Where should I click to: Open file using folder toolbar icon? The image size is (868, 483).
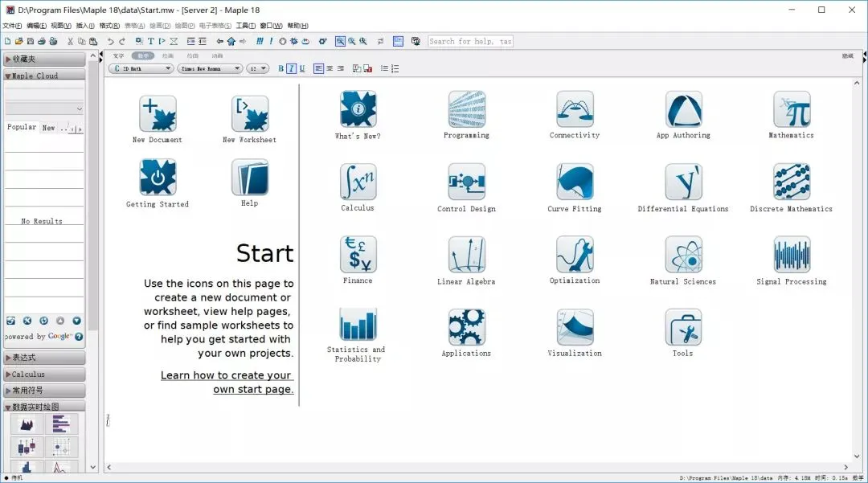(18, 41)
